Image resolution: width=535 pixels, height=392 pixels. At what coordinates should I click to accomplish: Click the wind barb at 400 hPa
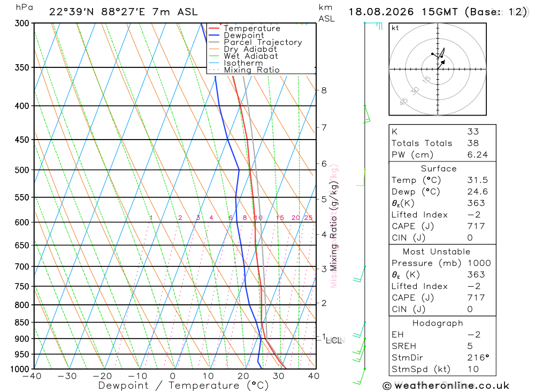click(x=367, y=114)
